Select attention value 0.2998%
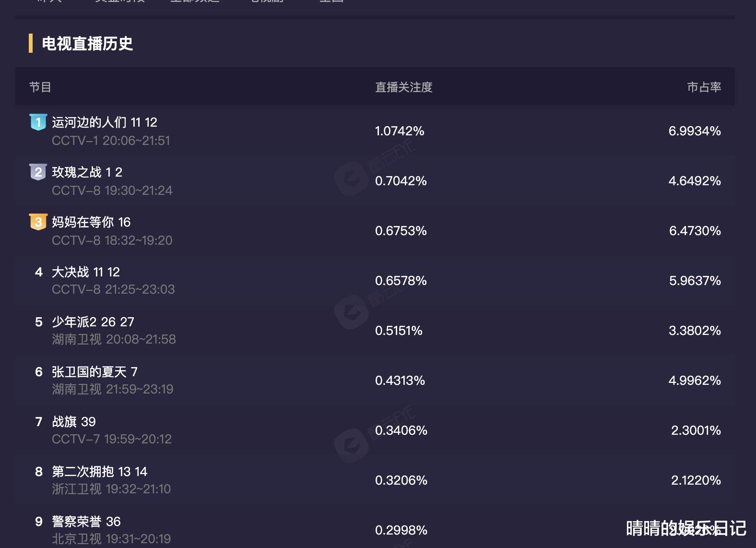Viewport: 756px width, 548px height. tap(401, 530)
